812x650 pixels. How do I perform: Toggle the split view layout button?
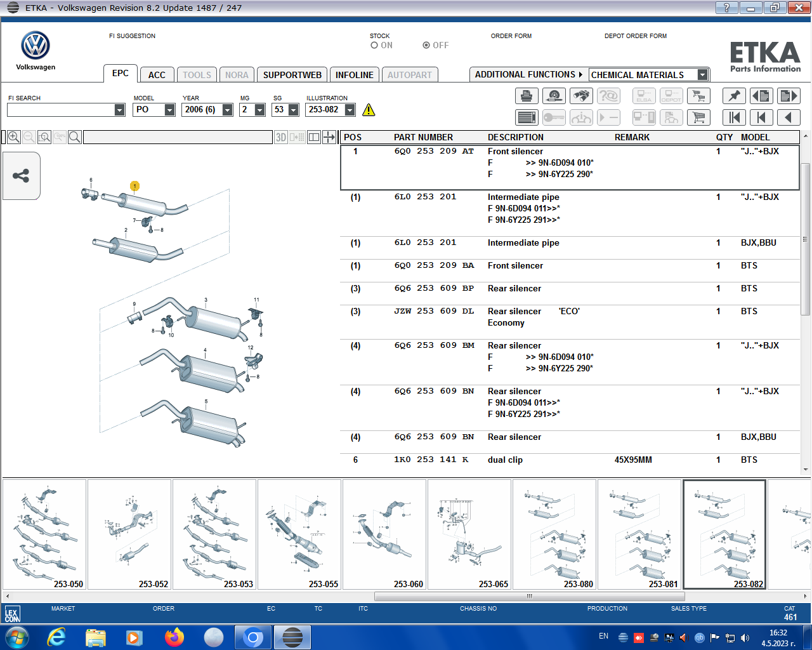tap(314, 137)
